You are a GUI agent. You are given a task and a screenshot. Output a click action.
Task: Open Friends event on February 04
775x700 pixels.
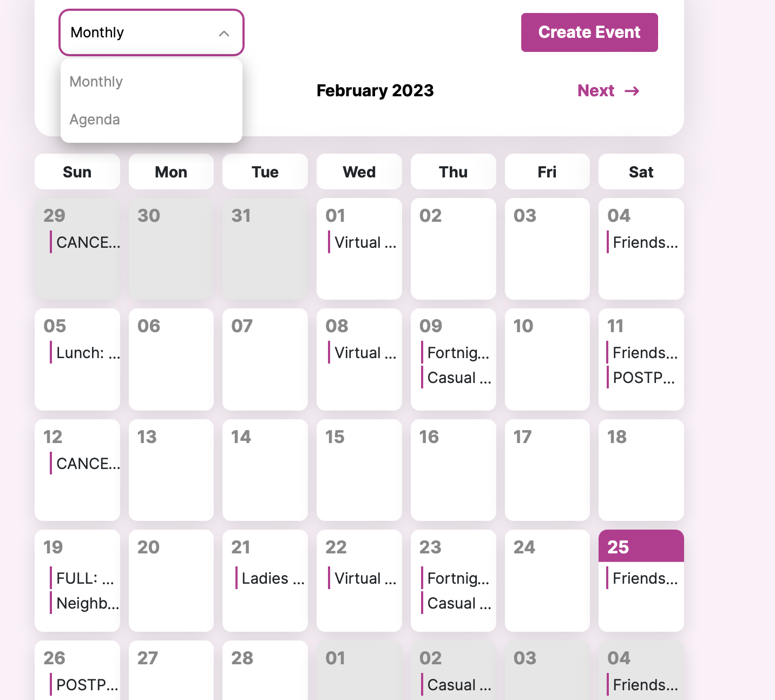coord(645,242)
